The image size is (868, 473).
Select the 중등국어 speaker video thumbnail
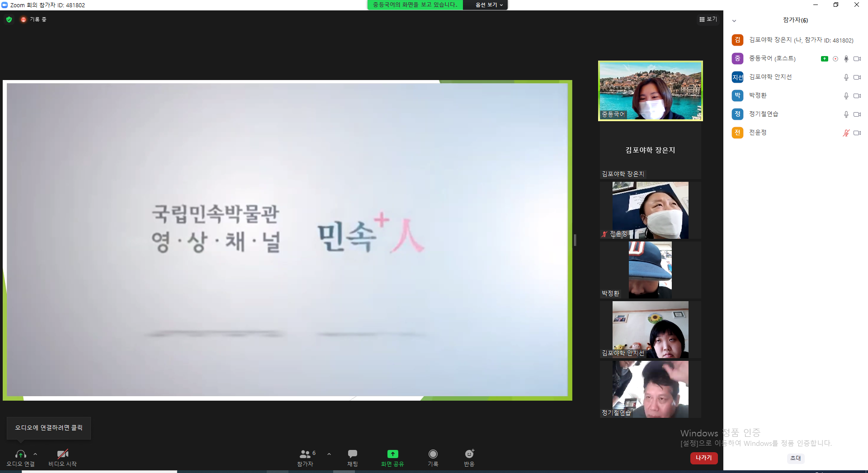tap(651, 91)
